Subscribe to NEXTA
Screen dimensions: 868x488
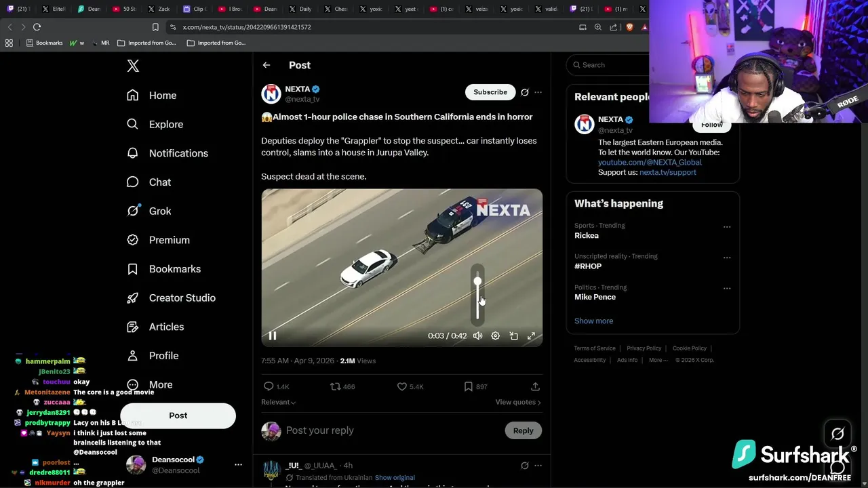pos(490,92)
